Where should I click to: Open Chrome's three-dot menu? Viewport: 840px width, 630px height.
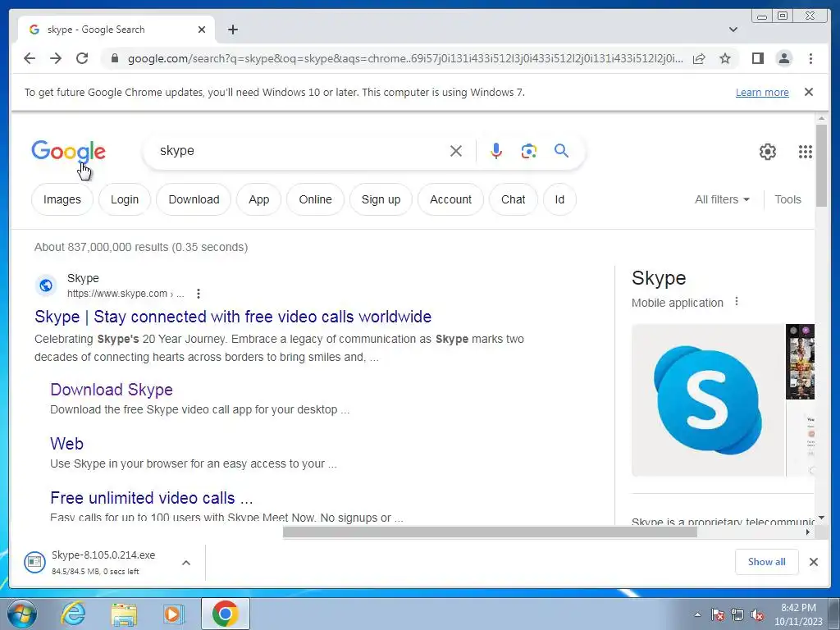810,58
